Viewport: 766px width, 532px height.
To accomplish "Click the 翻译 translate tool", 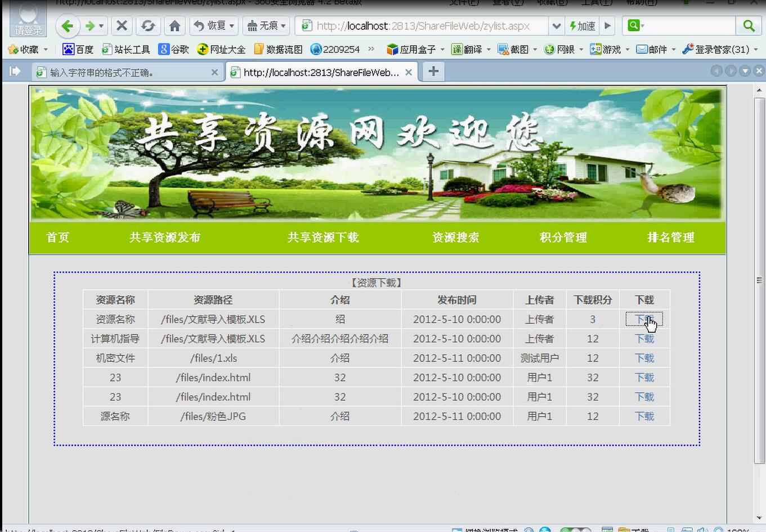I will click(x=467, y=50).
